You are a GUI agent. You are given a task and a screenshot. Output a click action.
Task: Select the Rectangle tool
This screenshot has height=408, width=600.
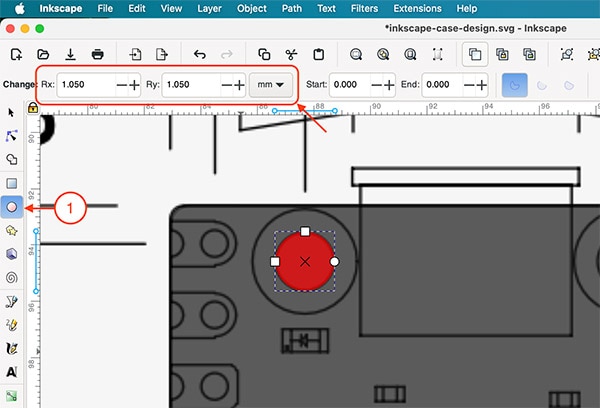pyautogui.click(x=12, y=183)
